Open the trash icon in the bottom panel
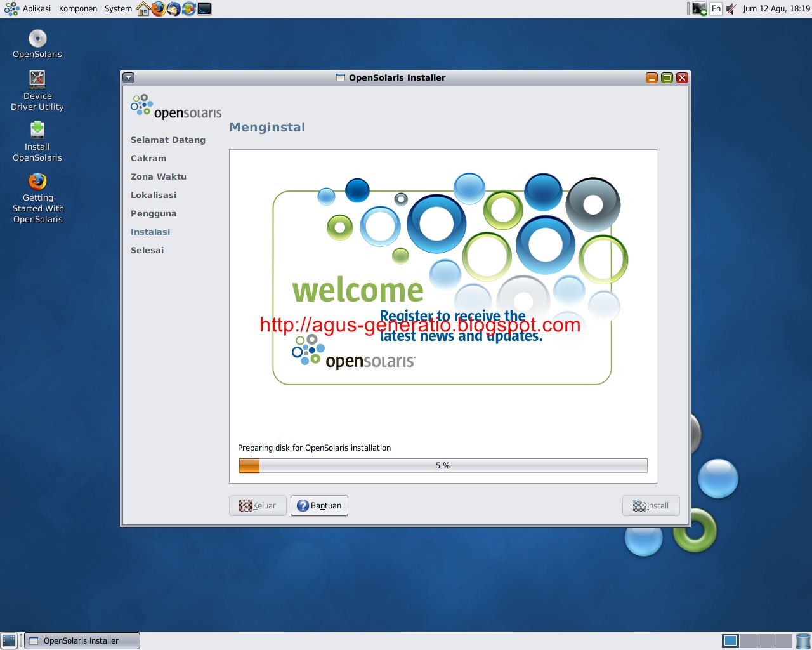This screenshot has width=812, height=650. coord(803,640)
